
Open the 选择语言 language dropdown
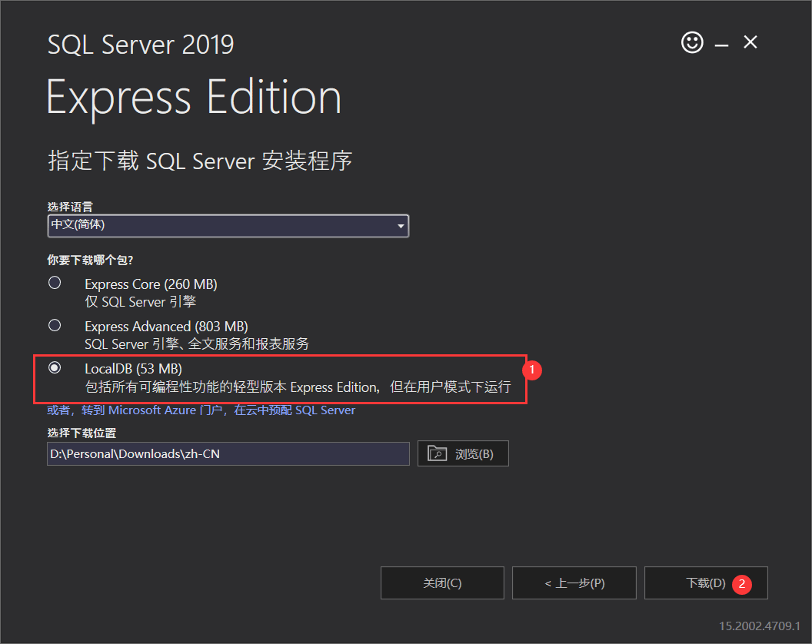coord(228,226)
